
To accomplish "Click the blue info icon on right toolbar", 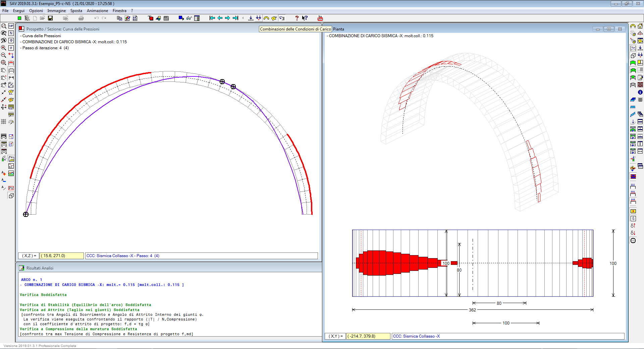I will click(x=640, y=92).
